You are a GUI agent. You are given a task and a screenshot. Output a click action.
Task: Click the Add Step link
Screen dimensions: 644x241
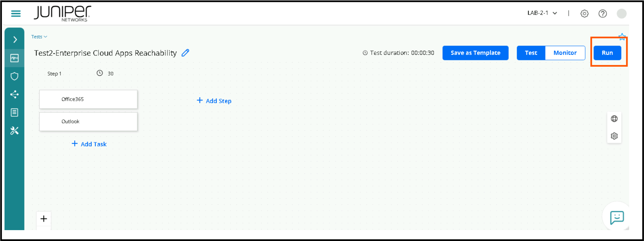coord(214,101)
